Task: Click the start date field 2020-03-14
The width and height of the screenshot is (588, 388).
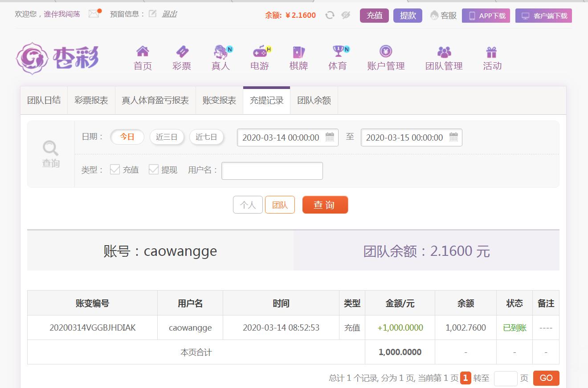Action: pyautogui.click(x=287, y=137)
